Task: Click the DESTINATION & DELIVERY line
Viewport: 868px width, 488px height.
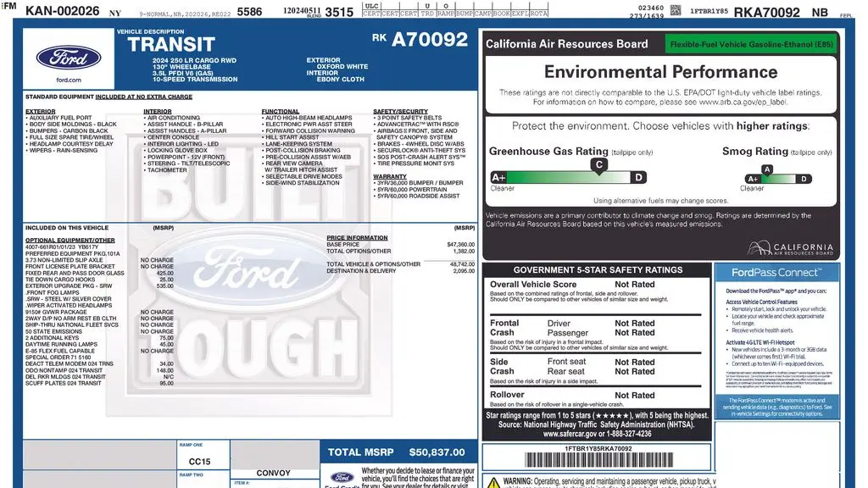Action: pyautogui.click(x=400, y=271)
